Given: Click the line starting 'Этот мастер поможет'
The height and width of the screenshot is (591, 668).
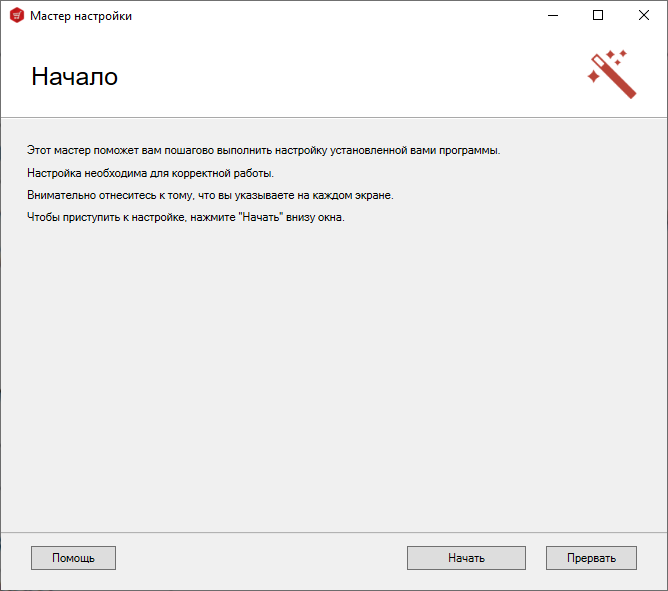Looking at the screenshot, I should coord(264,150).
